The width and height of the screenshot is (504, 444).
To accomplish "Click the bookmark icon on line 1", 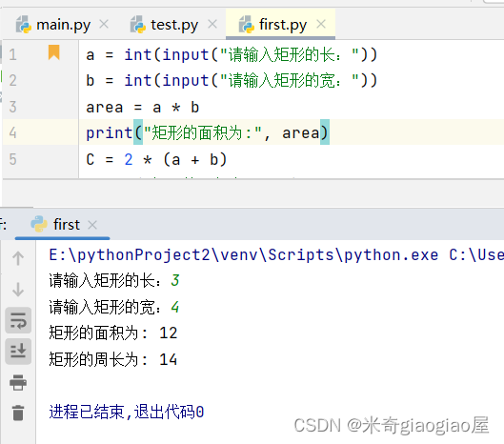I will click(x=54, y=52).
